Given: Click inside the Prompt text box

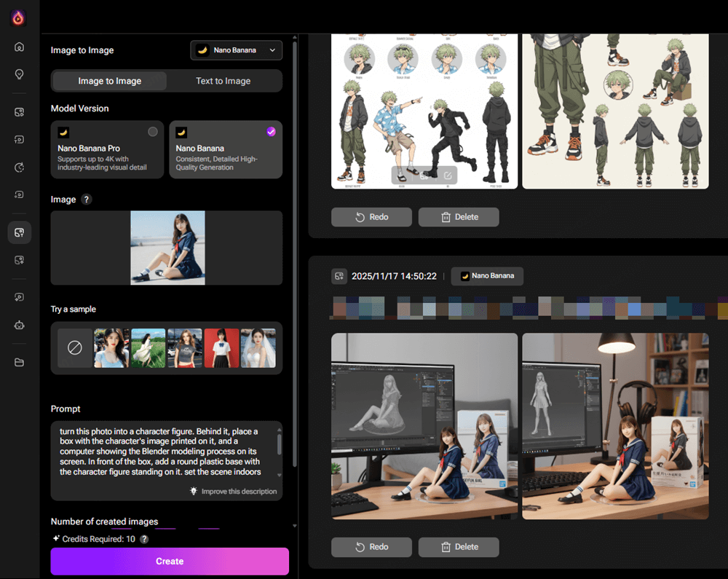Looking at the screenshot, I should (164, 452).
